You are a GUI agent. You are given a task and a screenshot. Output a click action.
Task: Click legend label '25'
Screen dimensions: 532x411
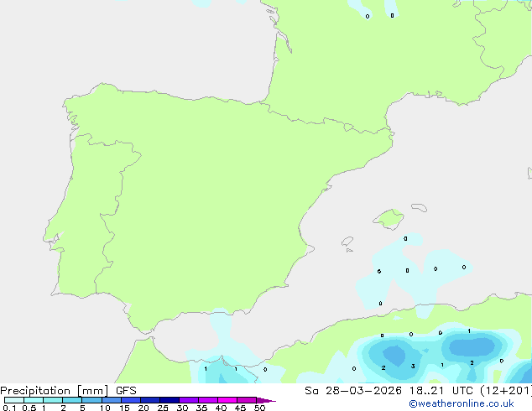(163, 408)
